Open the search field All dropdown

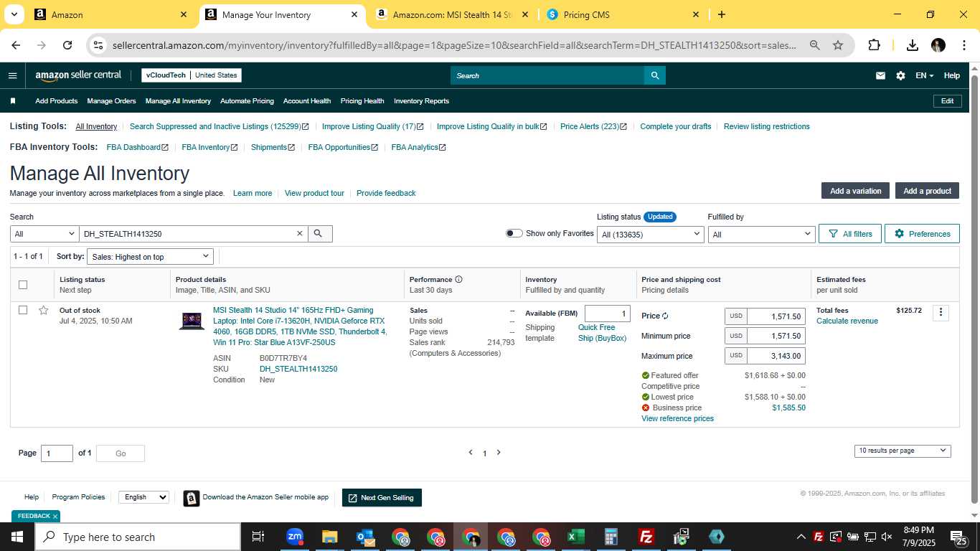(x=44, y=234)
